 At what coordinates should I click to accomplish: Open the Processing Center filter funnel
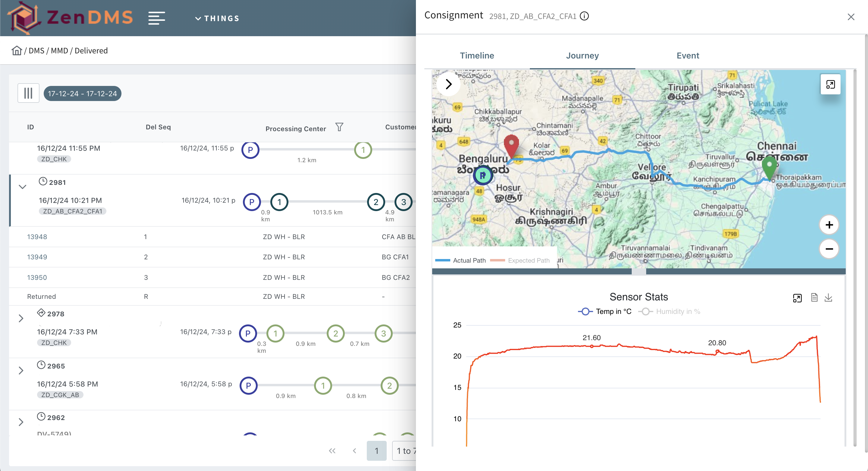(339, 127)
